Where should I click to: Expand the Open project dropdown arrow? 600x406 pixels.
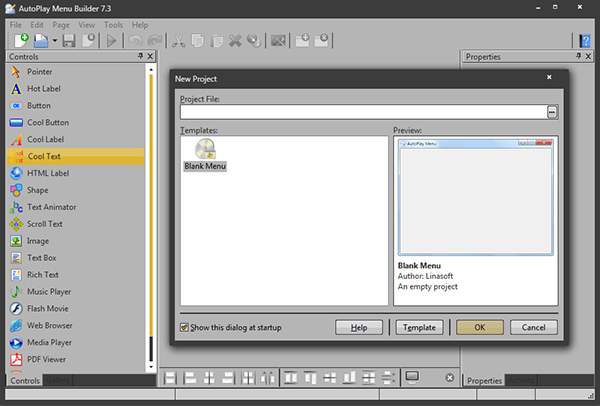(x=55, y=41)
